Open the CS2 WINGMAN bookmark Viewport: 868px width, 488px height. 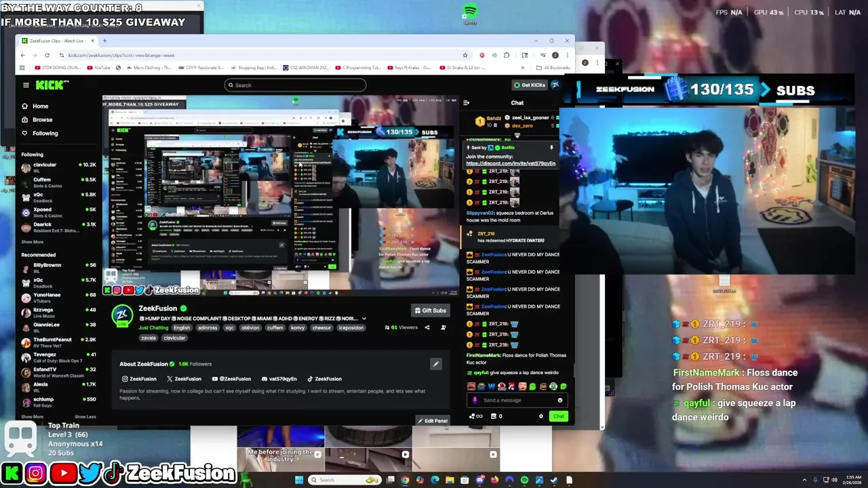(306, 68)
